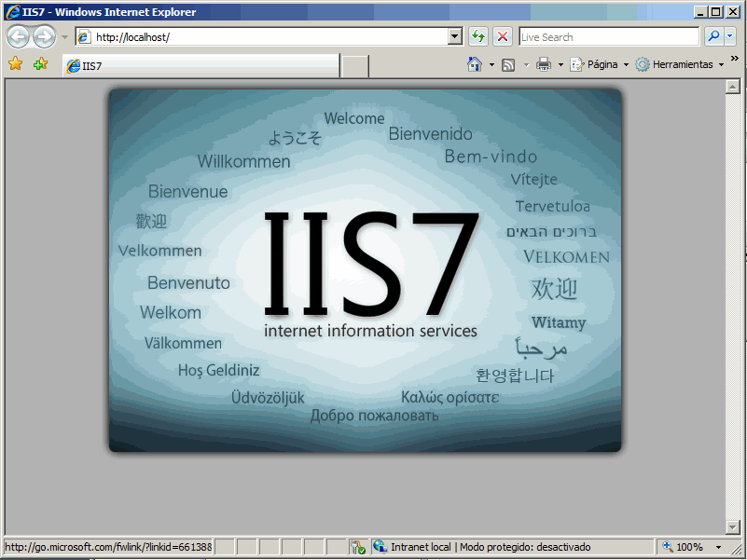Click the Back navigation button
The height and width of the screenshot is (560, 747).
coord(19,36)
